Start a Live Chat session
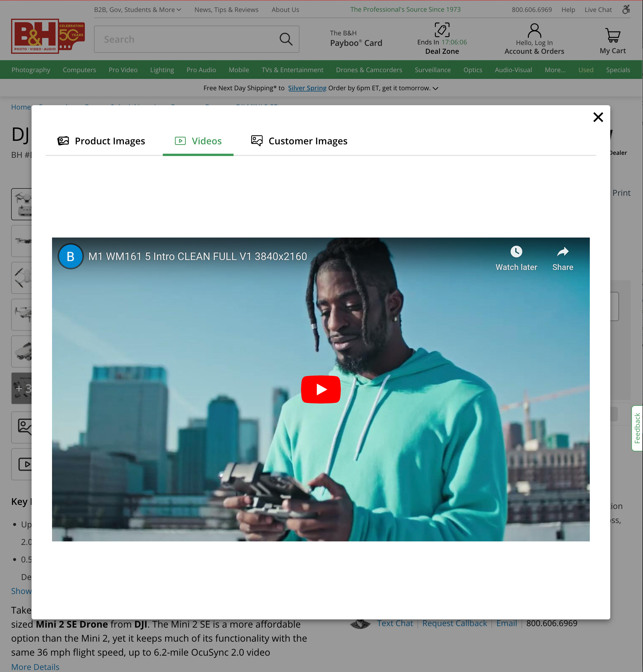643x672 pixels. coord(598,10)
